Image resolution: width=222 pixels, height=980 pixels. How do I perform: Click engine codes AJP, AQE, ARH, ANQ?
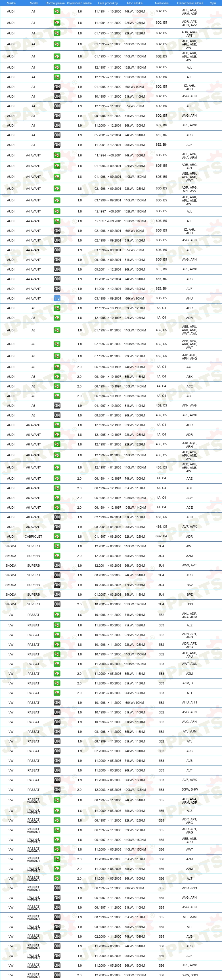click(x=189, y=356)
